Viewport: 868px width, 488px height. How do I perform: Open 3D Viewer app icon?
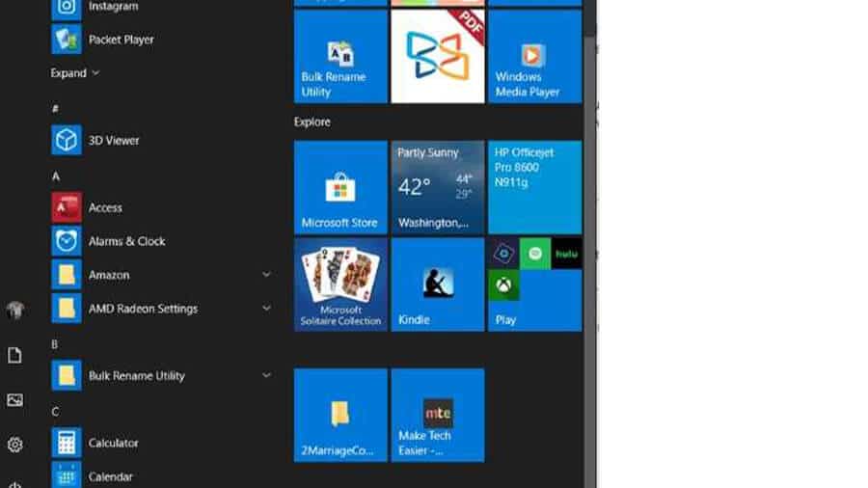67,140
